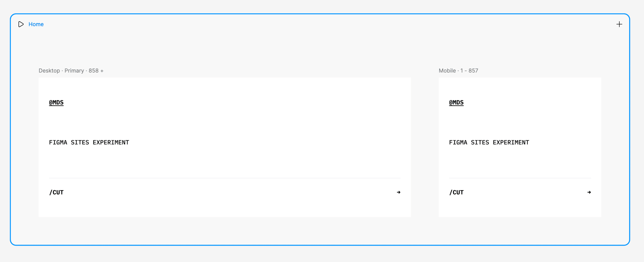Click the blue outline of the Home section
The width and height of the screenshot is (644, 262).
tap(320, 14)
